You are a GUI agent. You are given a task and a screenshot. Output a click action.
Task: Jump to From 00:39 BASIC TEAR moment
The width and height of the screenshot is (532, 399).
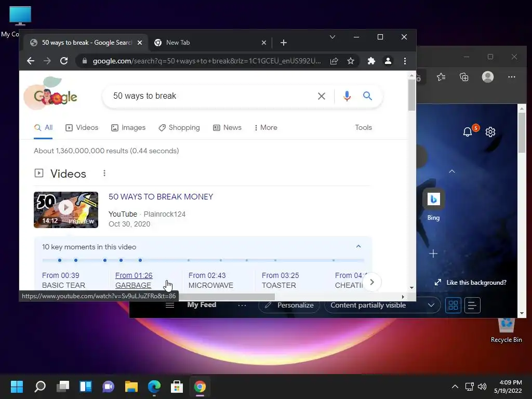(63, 280)
